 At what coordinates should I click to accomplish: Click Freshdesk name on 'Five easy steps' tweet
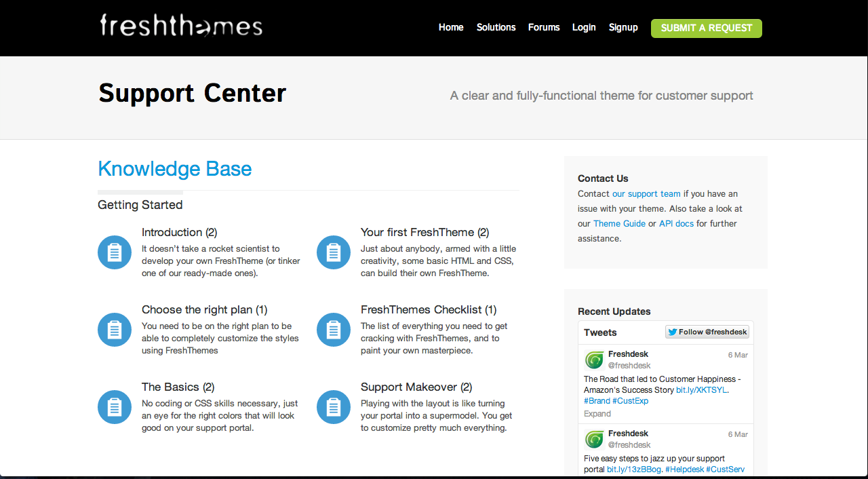coord(628,434)
